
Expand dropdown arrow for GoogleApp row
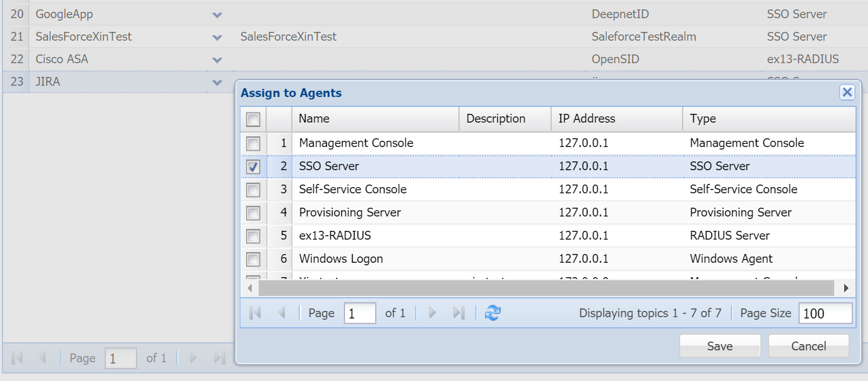pyautogui.click(x=217, y=14)
